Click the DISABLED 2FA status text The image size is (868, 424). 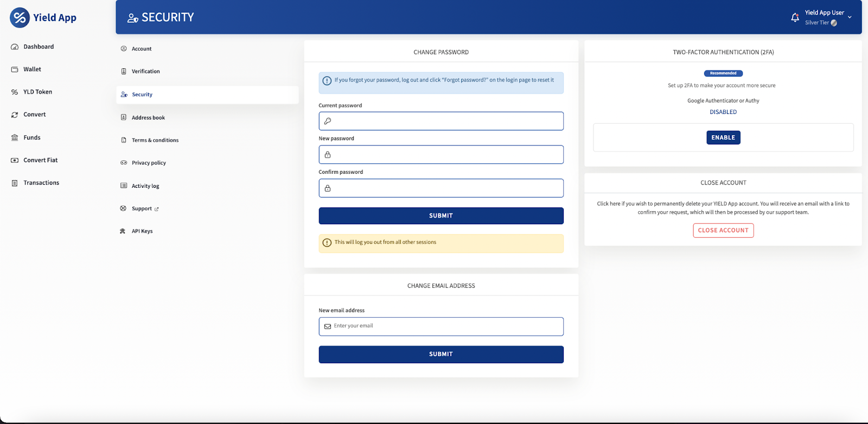tap(723, 112)
